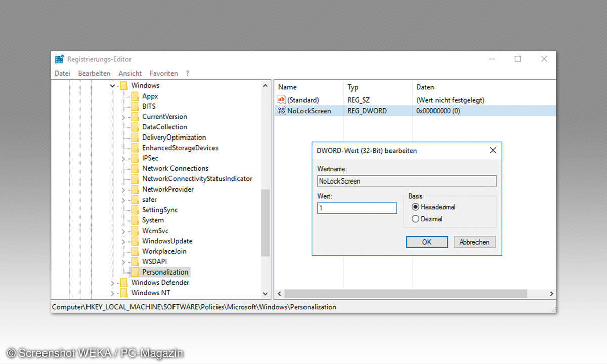Select the BITS folder icon
The image size is (607, 364).
tap(135, 106)
